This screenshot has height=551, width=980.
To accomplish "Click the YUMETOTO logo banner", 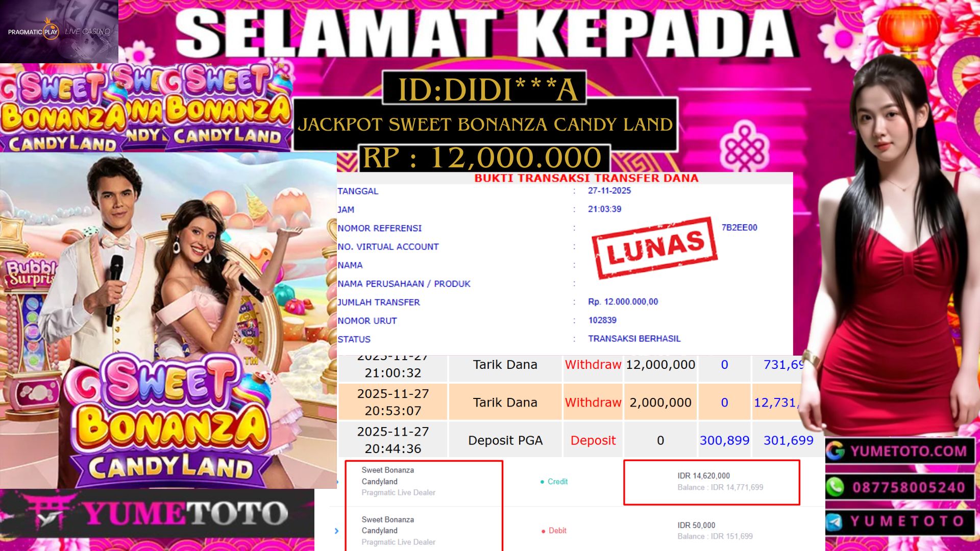I will [x=157, y=513].
